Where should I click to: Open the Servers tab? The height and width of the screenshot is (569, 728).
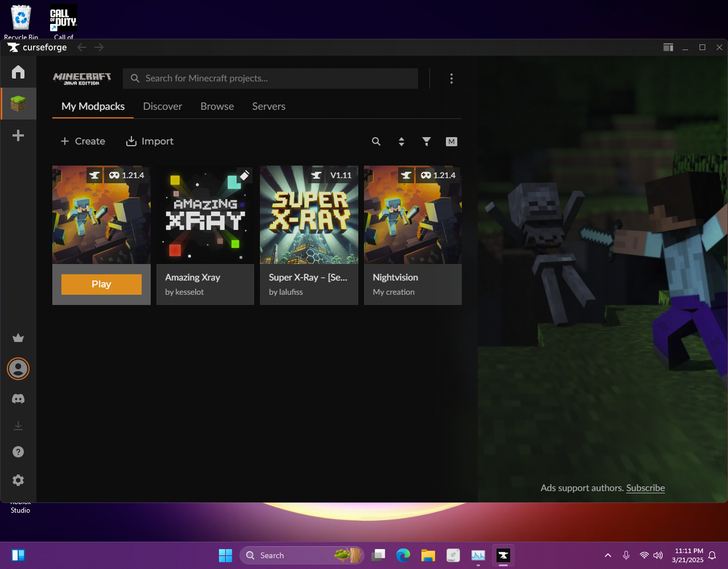(269, 106)
